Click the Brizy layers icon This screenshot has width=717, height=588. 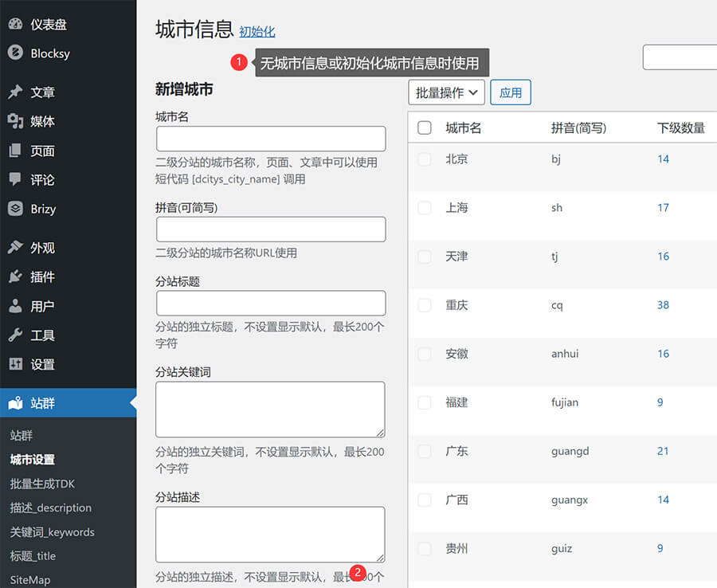coord(15,209)
